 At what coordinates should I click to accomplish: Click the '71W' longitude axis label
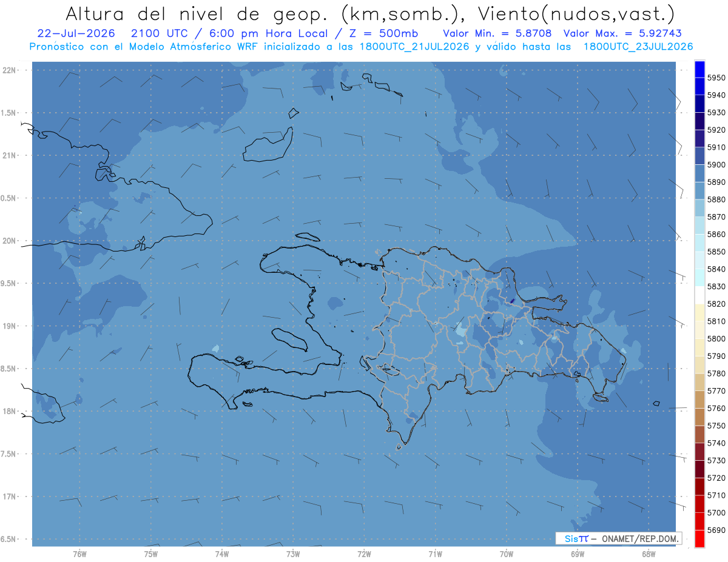tap(435, 554)
